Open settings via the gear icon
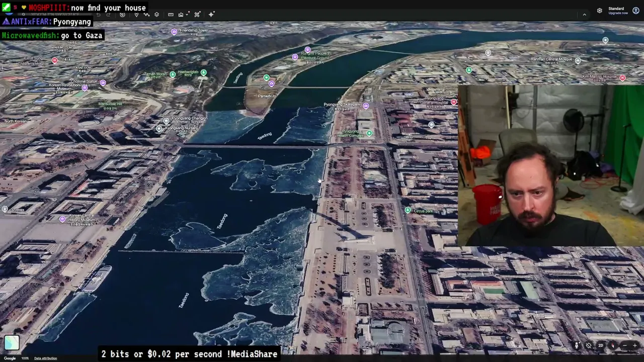 point(600,11)
